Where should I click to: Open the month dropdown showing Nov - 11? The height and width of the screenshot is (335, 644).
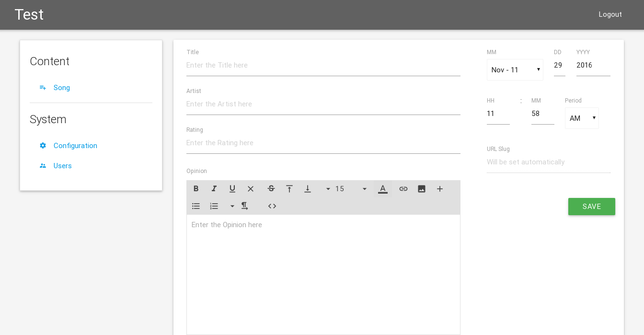(x=515, y=70)
